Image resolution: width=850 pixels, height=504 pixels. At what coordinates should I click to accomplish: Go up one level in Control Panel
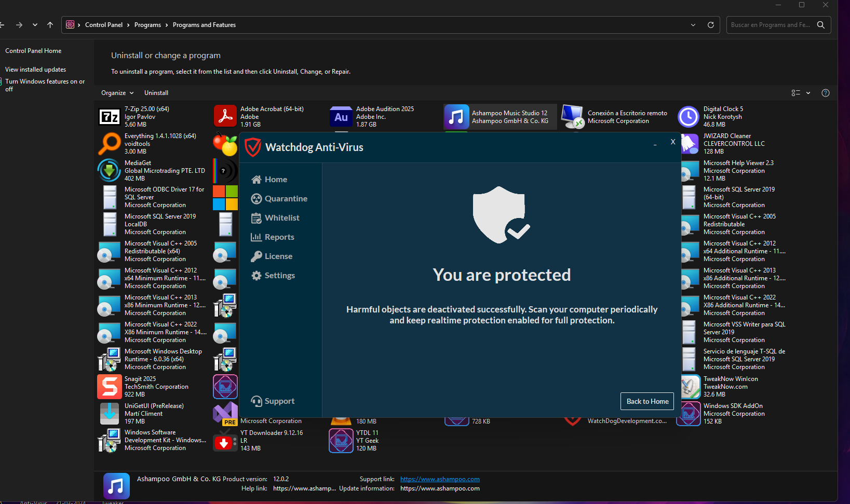point(50,25)
